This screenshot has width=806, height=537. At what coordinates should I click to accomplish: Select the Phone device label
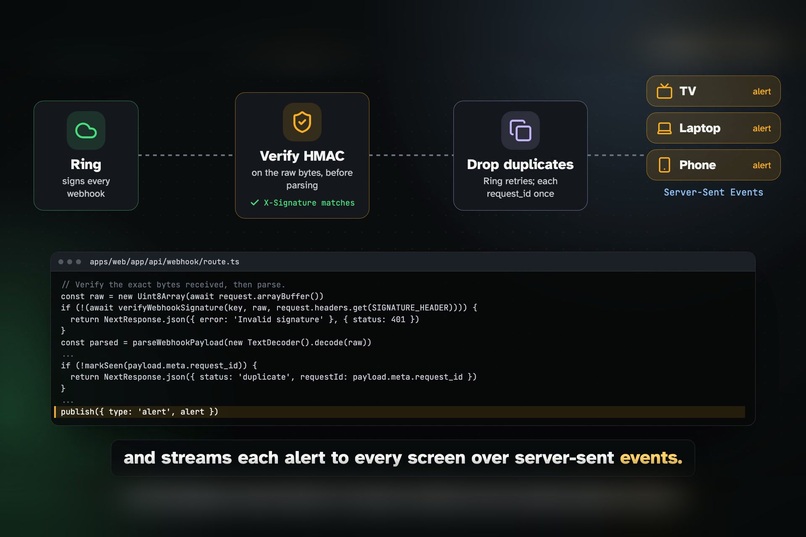click(698, 165)
